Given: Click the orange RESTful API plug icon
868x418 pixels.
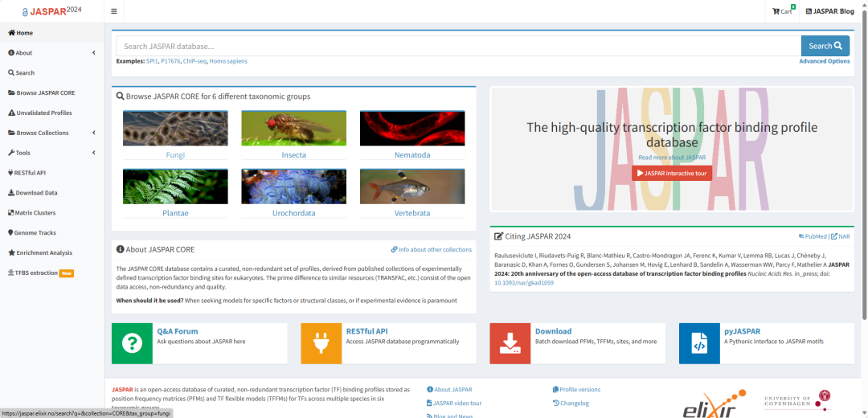Looking at the screenshot, I should 321,343.
